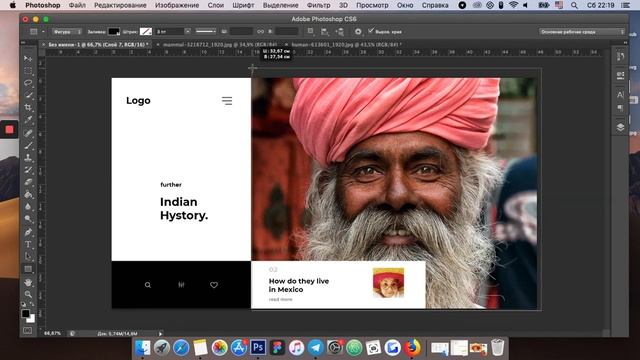Screen dimensions: 640x360
Task: Select the Eraser tool
Action: click(x=28, y=182)
